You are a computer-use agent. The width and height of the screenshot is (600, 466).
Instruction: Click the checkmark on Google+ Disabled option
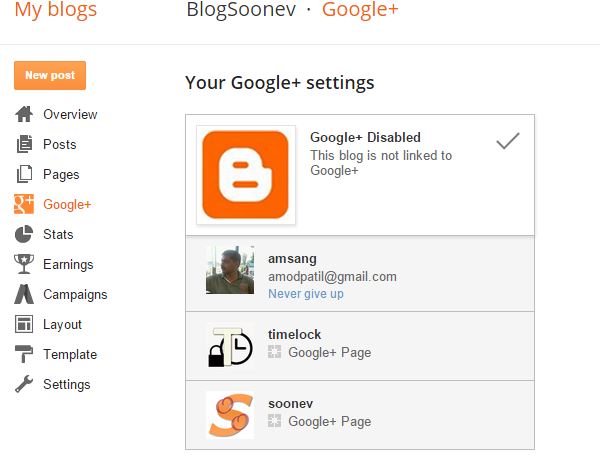click(x=508, y=140)
